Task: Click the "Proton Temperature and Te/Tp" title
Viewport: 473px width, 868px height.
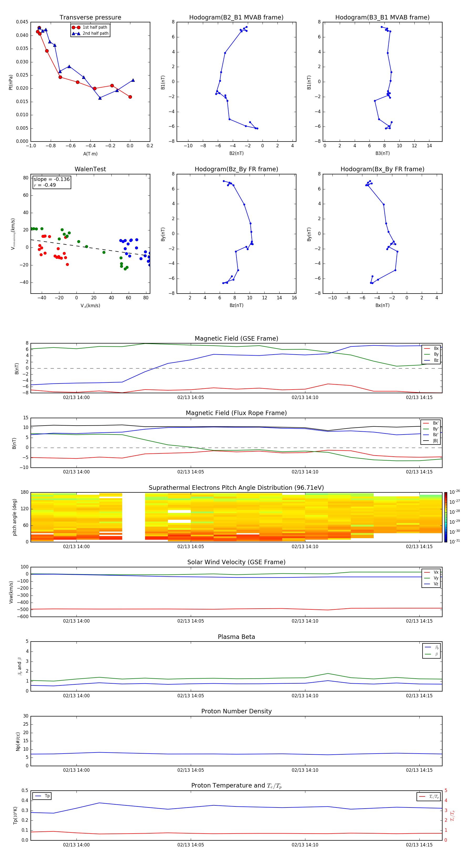Action: [236, 786]
